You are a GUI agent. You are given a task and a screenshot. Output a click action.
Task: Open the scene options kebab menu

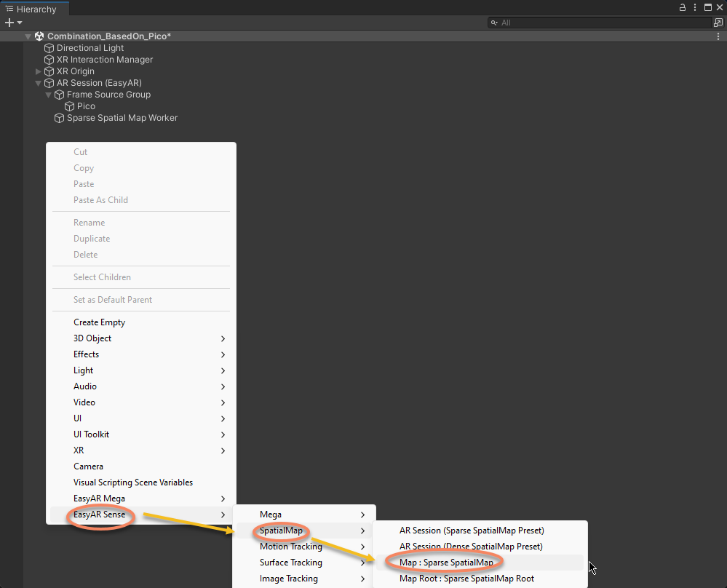pyautogui.click(x=719, y=36)
